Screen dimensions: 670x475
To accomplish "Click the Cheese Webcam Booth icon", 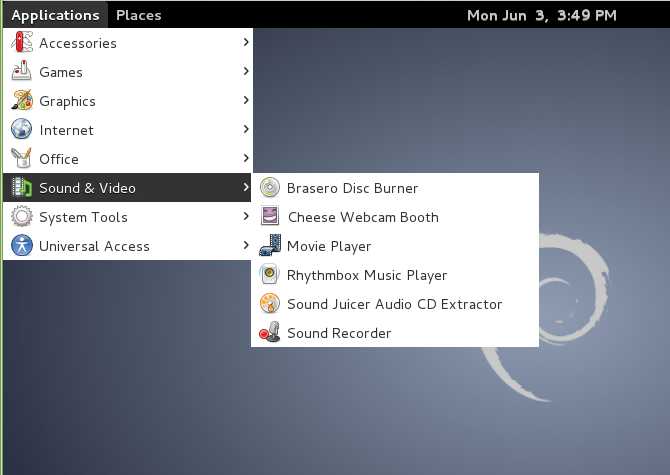I will (270, 217).
